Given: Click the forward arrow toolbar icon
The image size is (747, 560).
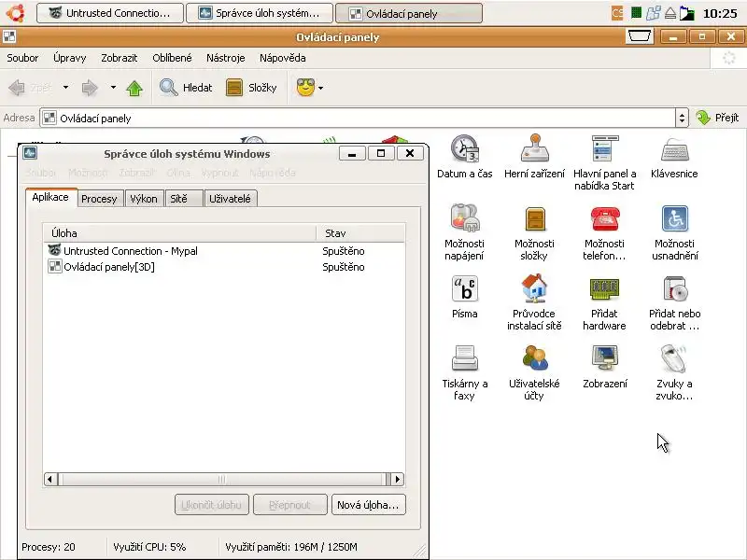Looking at the screenshot, I should pos(90,88).
